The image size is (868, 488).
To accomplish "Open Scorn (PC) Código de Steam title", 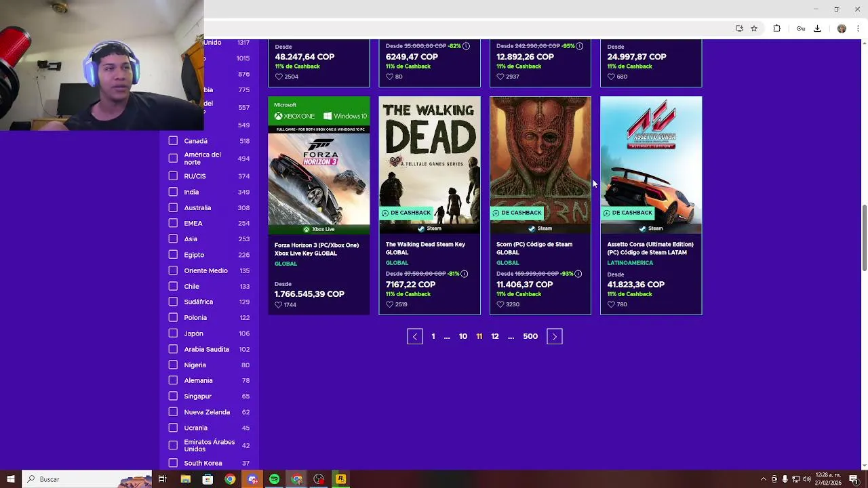I will (x=534, y=248).
